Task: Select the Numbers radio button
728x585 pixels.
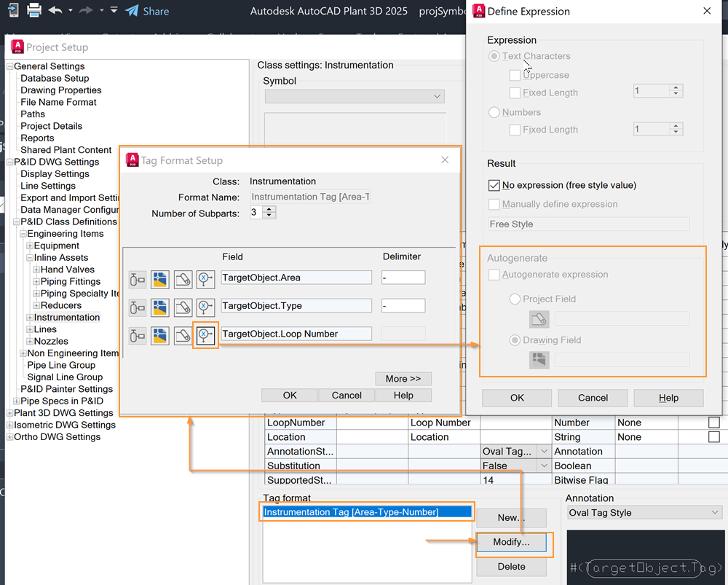Action: click(x=494, y=112)
